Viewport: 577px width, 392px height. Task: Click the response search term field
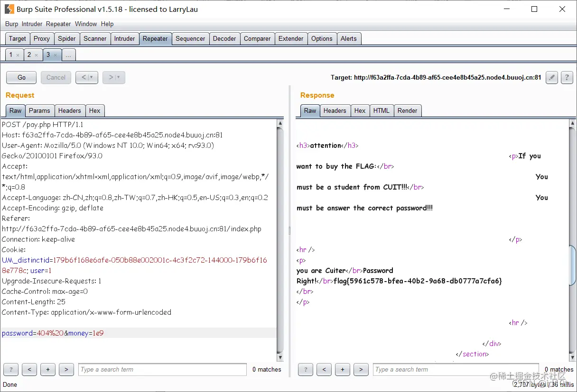[x=456, y=369]
